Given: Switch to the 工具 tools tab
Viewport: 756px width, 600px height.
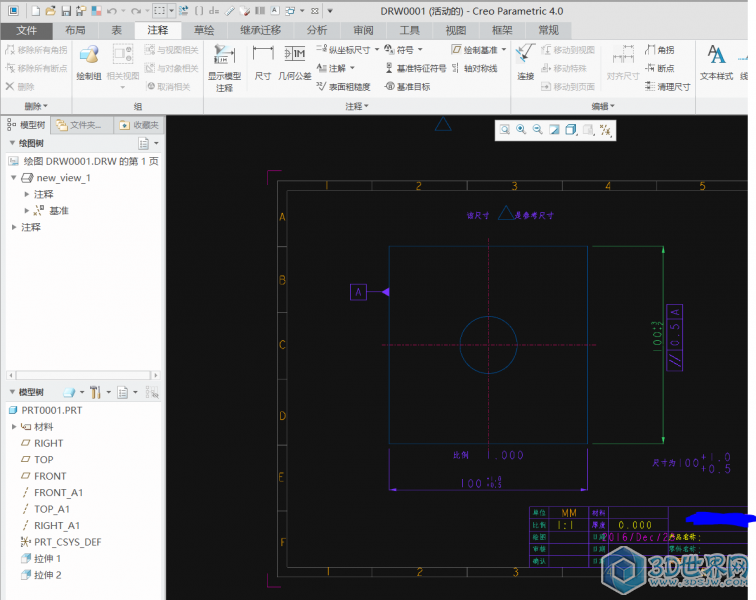Looking at the screenshot, I should [x=409, y=30].
